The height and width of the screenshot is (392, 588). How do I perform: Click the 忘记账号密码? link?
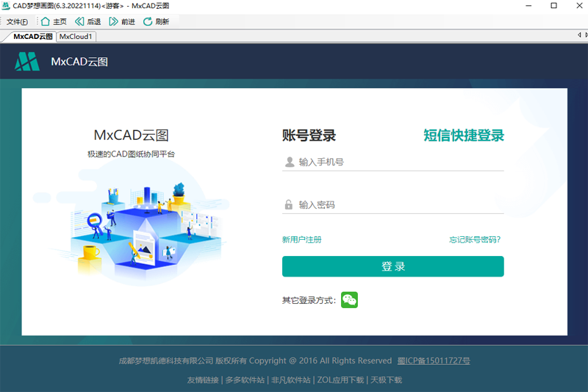[475, 240]
